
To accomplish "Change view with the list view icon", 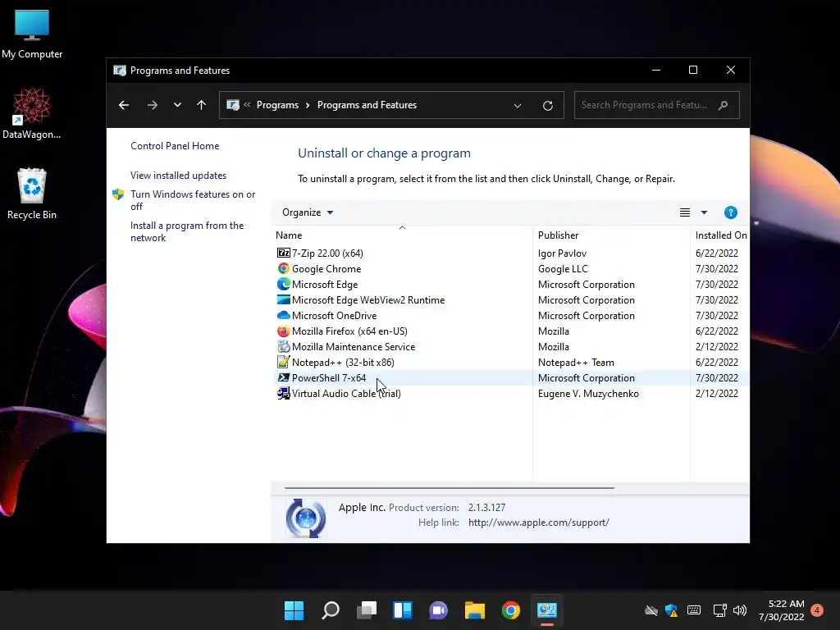I will coord(685,212).
